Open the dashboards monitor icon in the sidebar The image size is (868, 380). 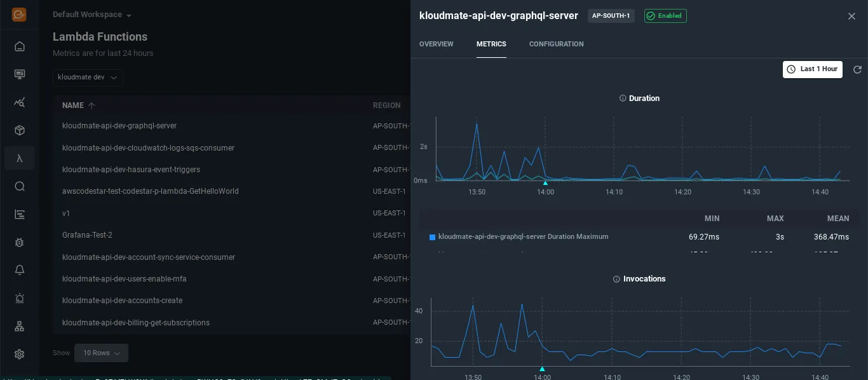pyautogui.click(x=20, y=74)
